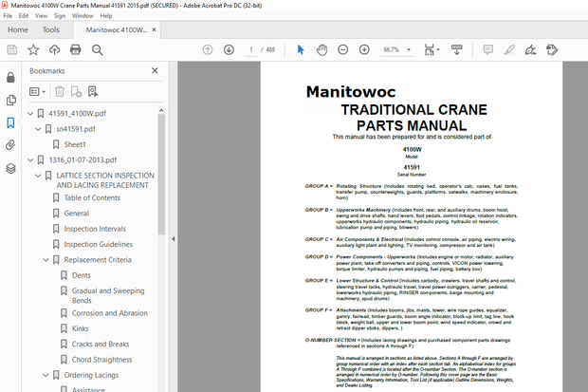Open the Attachments paperclip panel
Screen dimensions: 588x392
10,145
